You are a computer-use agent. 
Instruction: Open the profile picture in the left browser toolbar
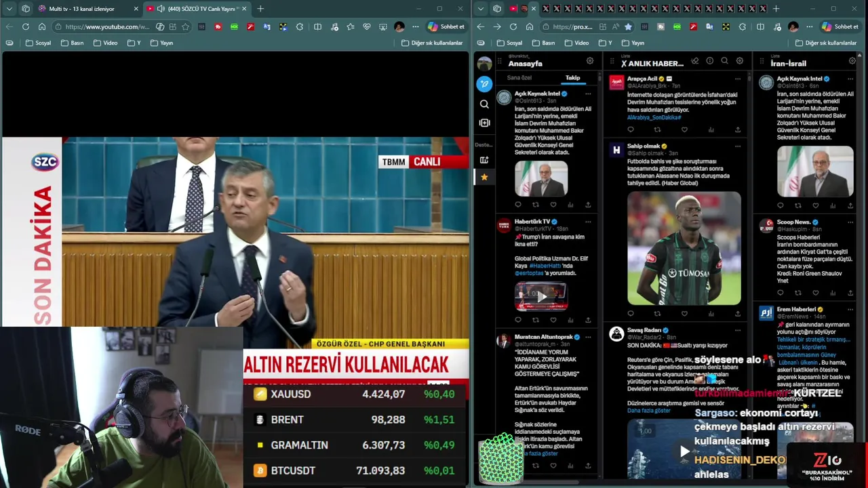399,26
